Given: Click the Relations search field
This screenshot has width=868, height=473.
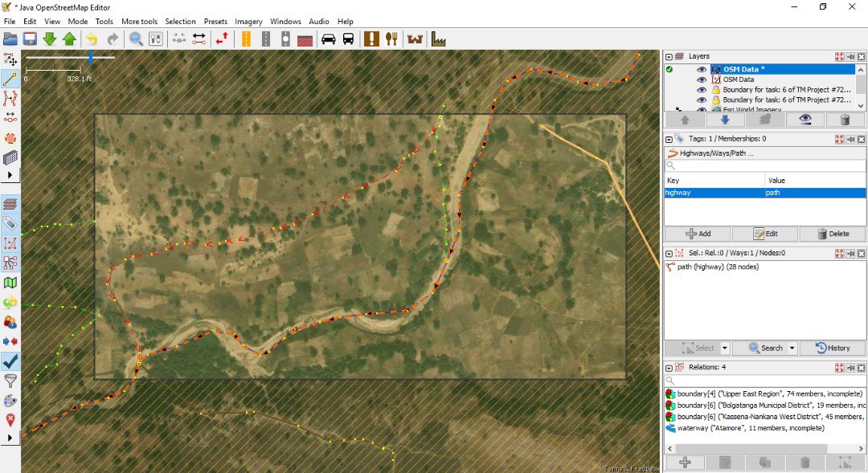Looking at the screenshot, I should (765, 381).
